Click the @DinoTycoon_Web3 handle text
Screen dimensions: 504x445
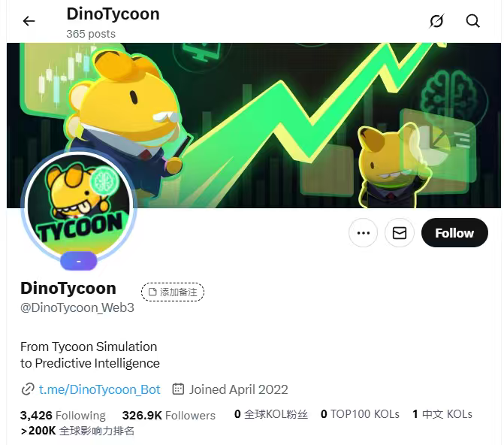coord(77,308)
